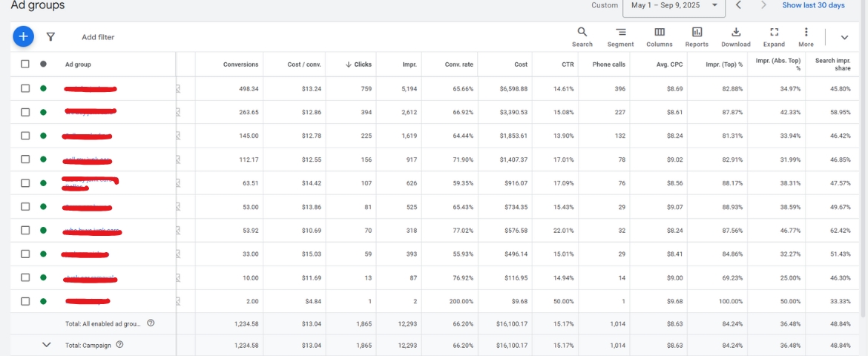The width and height of the screenshot is (868, 356).
Task: Select the first ad group row checkbox
Action: (25, 88)
